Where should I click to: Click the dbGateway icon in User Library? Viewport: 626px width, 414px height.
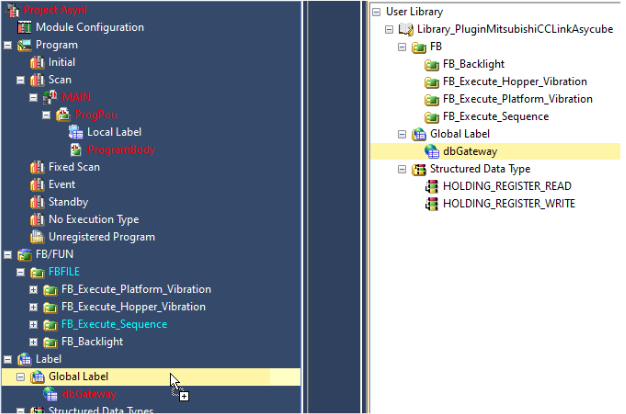pyautogui.click(x=432, y=152)
